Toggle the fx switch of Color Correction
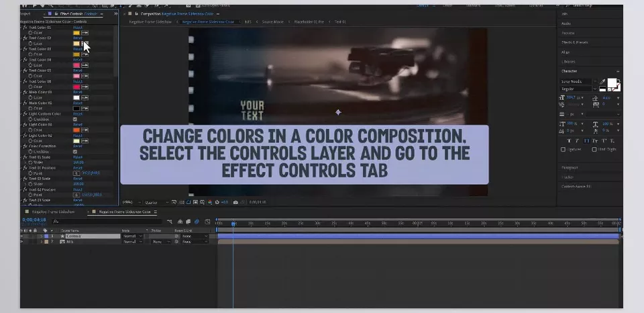The image size is (644, 313). click(x=25, y=146)
